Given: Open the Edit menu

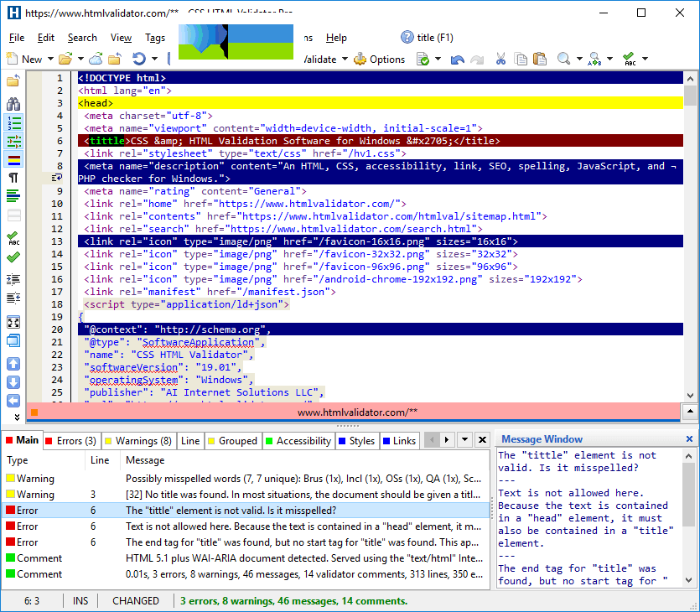Looking at the screenshot, I should click(x=46, y=38).
